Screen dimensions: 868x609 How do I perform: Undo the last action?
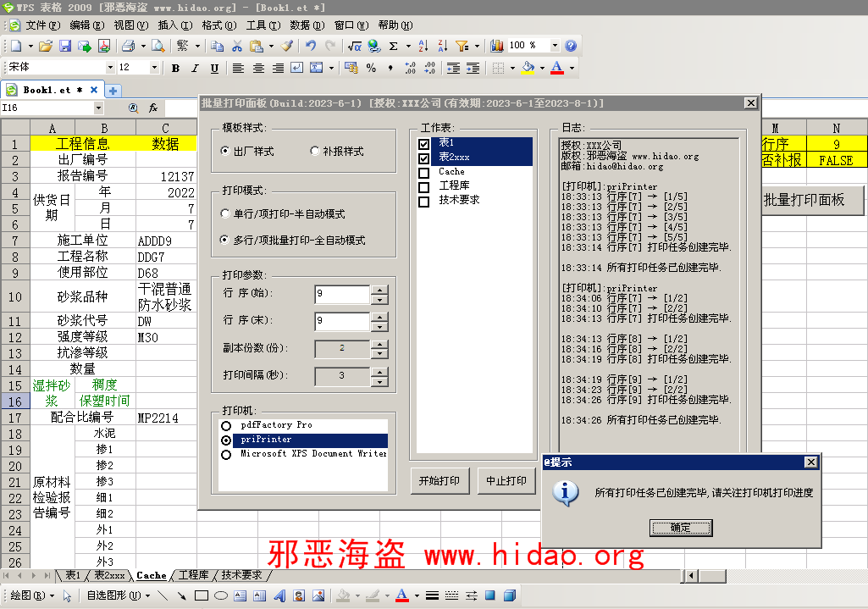[x=311, y=46]
